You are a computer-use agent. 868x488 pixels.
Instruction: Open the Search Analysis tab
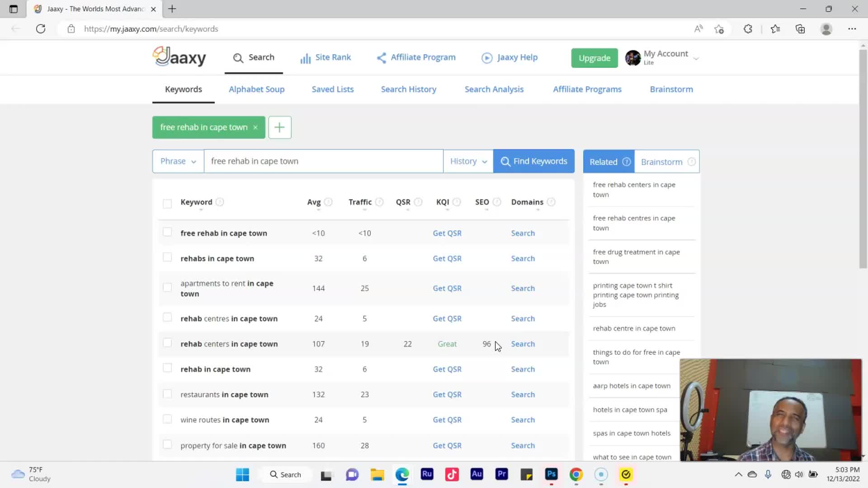coord(494,89)
